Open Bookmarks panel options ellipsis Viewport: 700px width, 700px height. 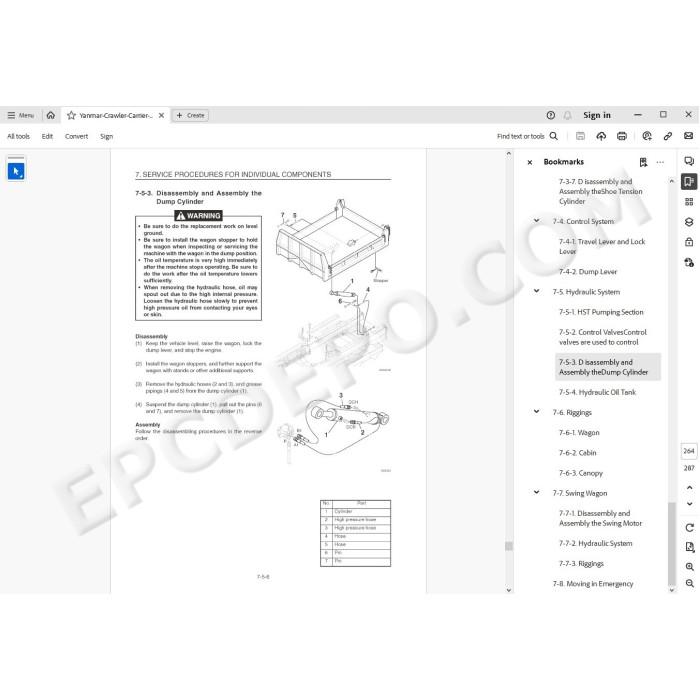[660, 162]
